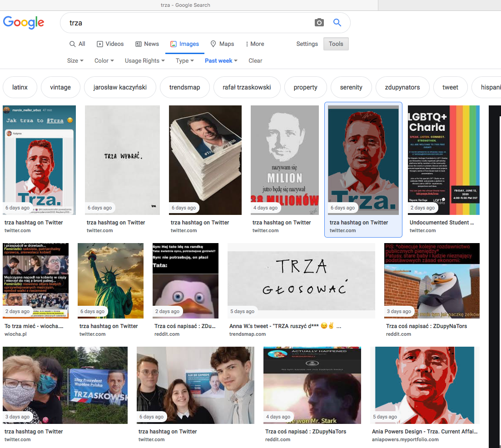Expand the Usage Rights dropdown
501x448 pixels.
pyautogui.click(x=145, y=61)
